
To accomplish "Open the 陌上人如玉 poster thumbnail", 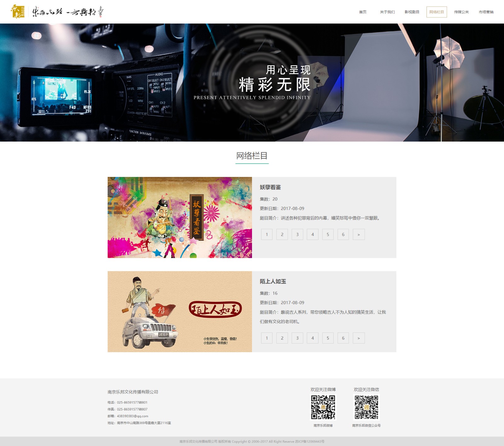I will [180, 312].
